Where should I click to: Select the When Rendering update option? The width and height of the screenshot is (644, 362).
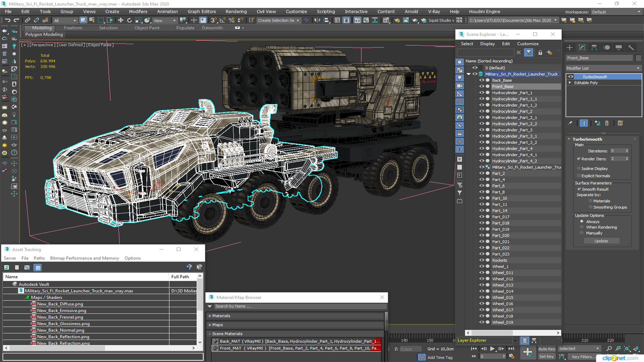[582, 227]
